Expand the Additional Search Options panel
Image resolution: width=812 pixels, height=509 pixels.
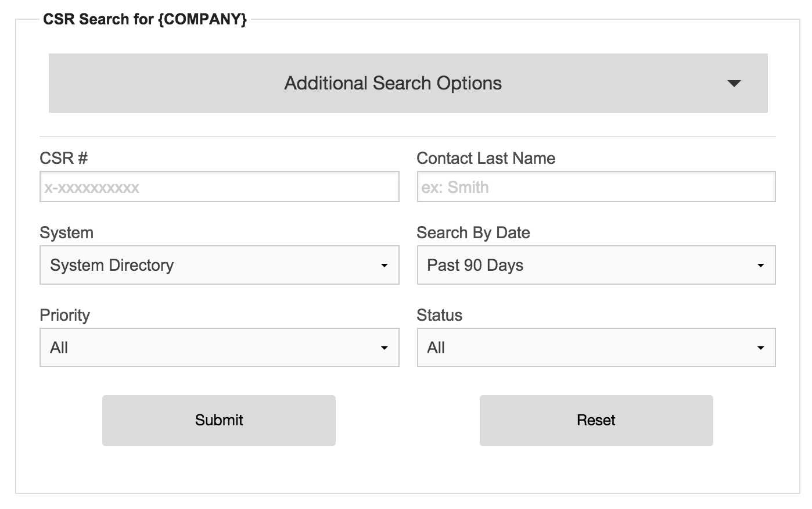[x=393, y=83]
